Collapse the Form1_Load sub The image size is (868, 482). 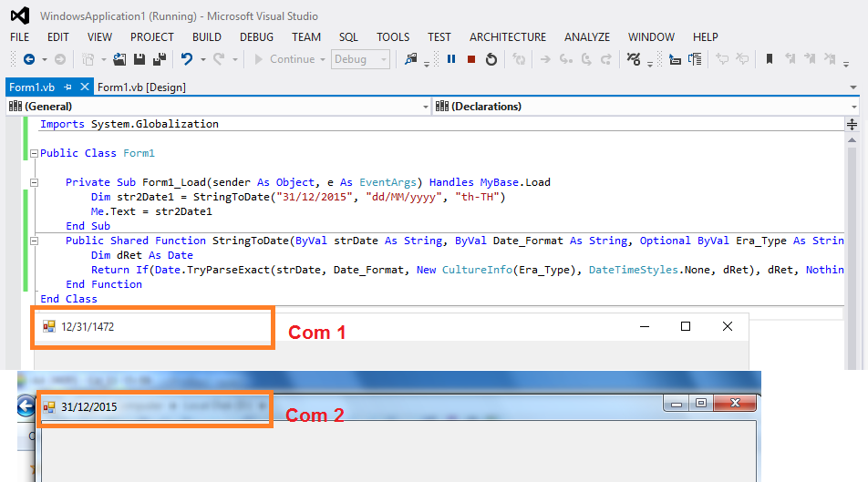[x=34, y=182]
